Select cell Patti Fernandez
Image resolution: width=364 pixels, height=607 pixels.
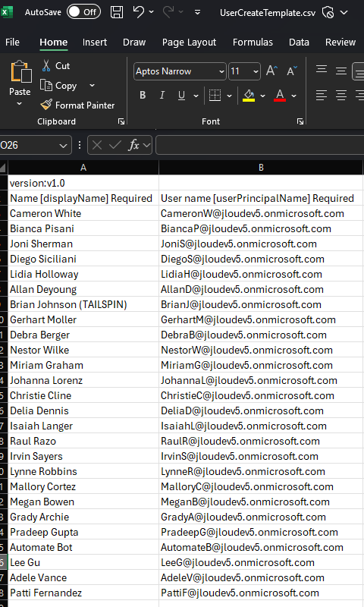pos(83,593)
